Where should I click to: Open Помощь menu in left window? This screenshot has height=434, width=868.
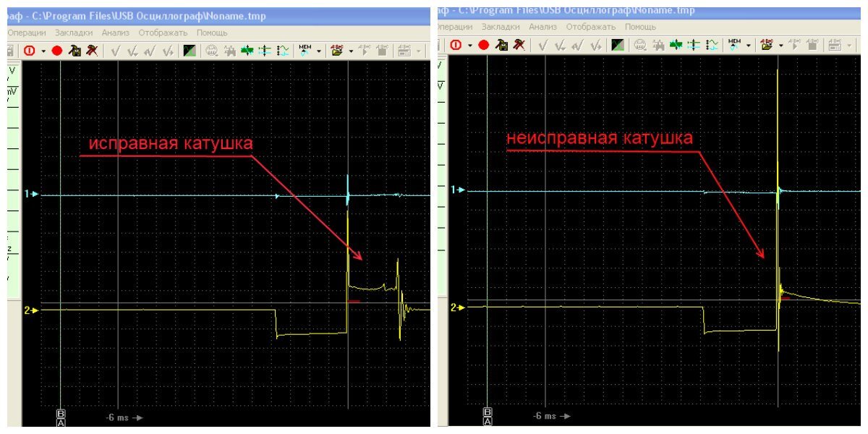click(x=211, y=33)
